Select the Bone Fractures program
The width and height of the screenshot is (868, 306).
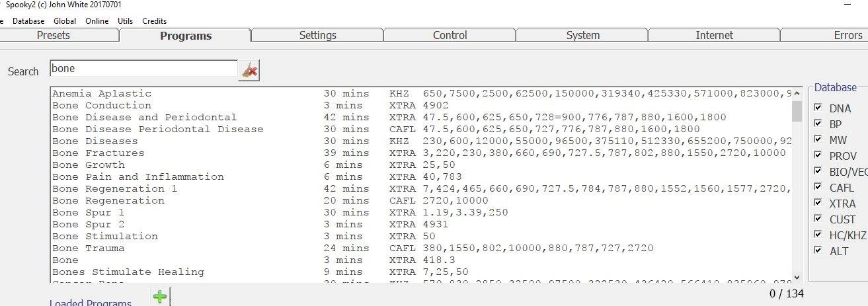click(421, 153)
